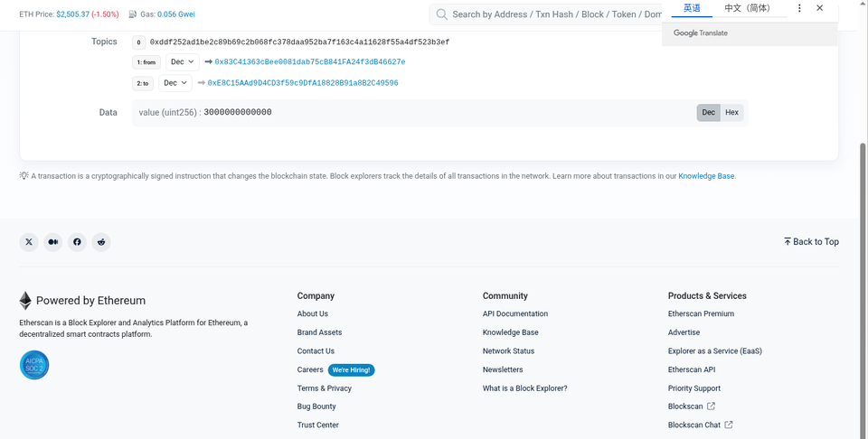868x439 pixels.
Task: Open the Community Knowledge Base link
Action: tap(510, 332)
